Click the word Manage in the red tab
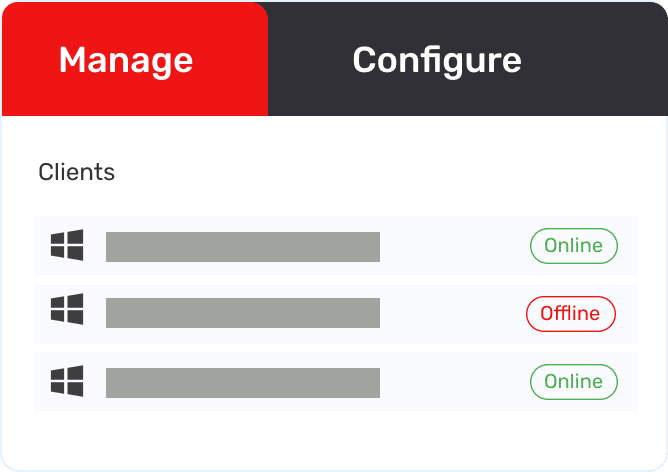The width and height of the screenshot is (668, 472). 126,60
